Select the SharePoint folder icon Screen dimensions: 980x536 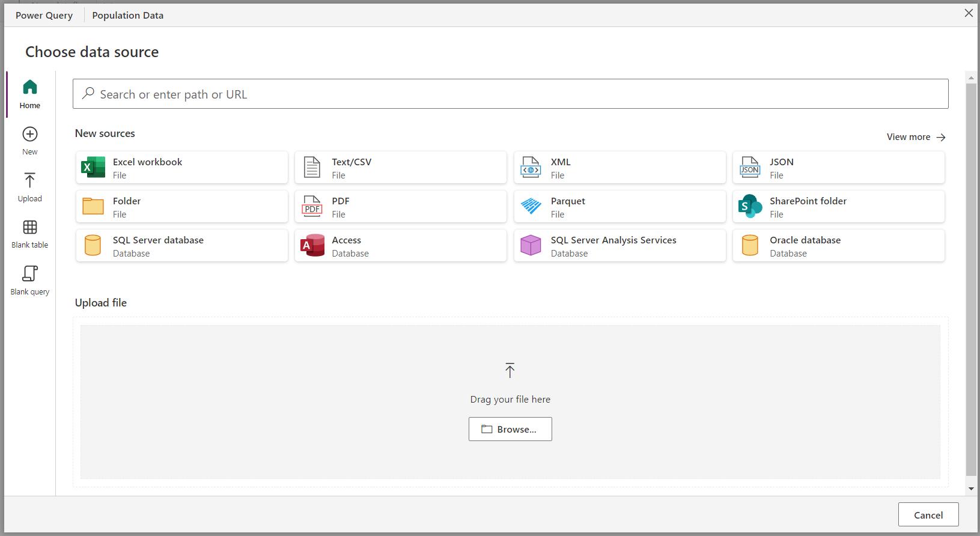click(x=750, y=206)
